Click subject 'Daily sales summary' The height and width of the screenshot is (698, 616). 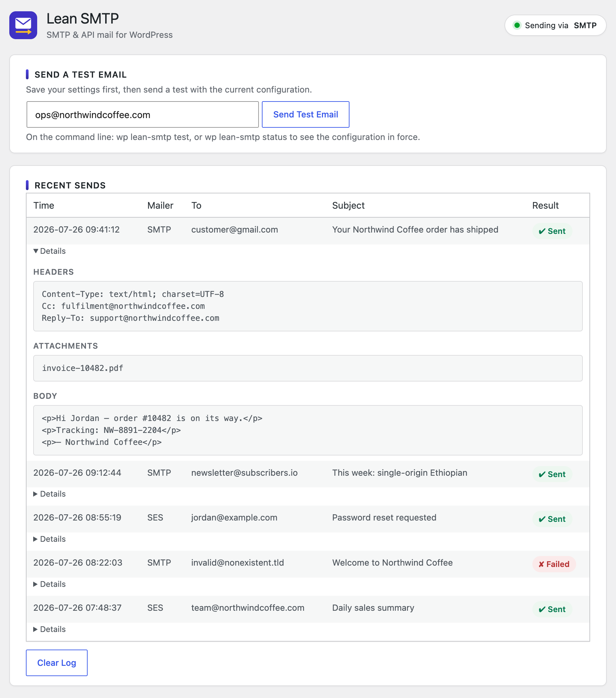coord(373,607)
